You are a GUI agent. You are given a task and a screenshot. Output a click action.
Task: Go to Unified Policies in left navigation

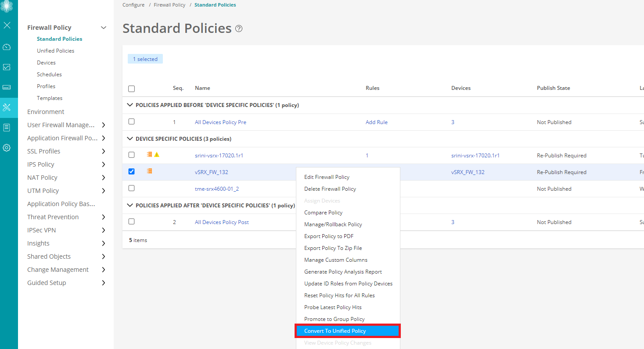coord(55,51)
